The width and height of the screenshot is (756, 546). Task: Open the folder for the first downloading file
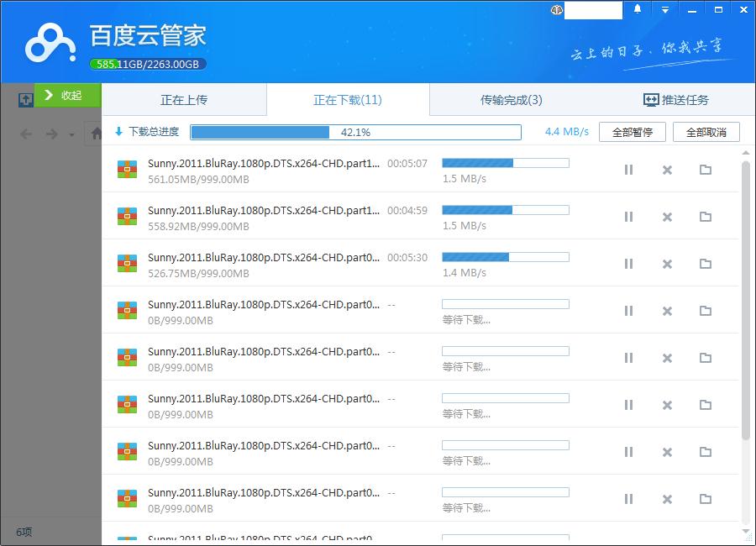click(x=706, y=170)
